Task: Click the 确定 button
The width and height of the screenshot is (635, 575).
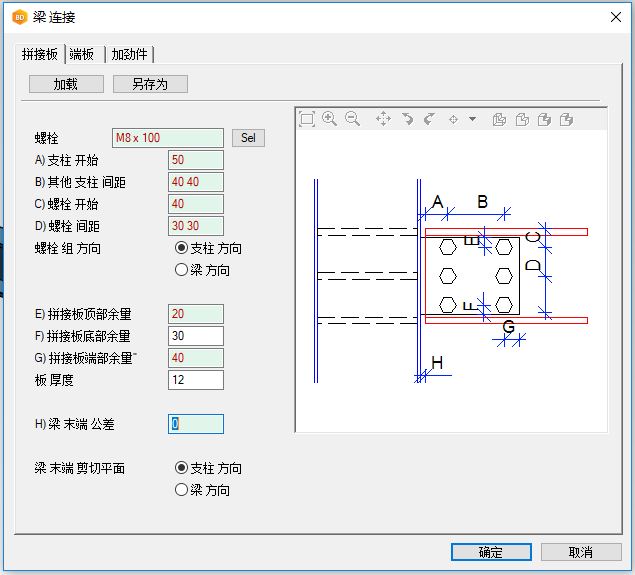Action: click(x=491, y=552)
